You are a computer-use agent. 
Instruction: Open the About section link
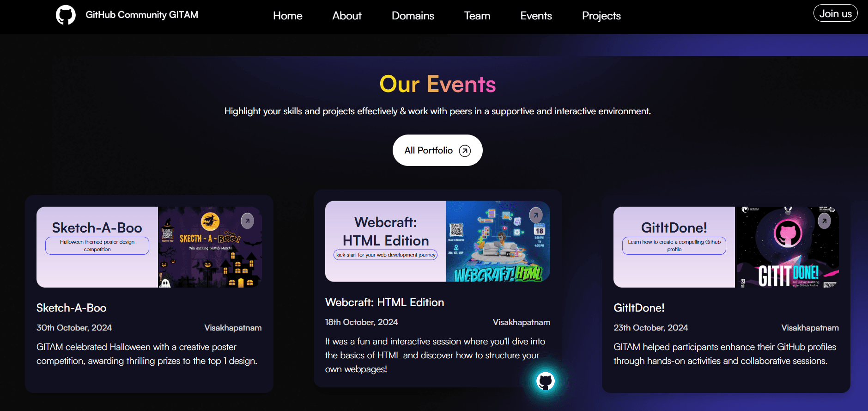tap(347, 16)
